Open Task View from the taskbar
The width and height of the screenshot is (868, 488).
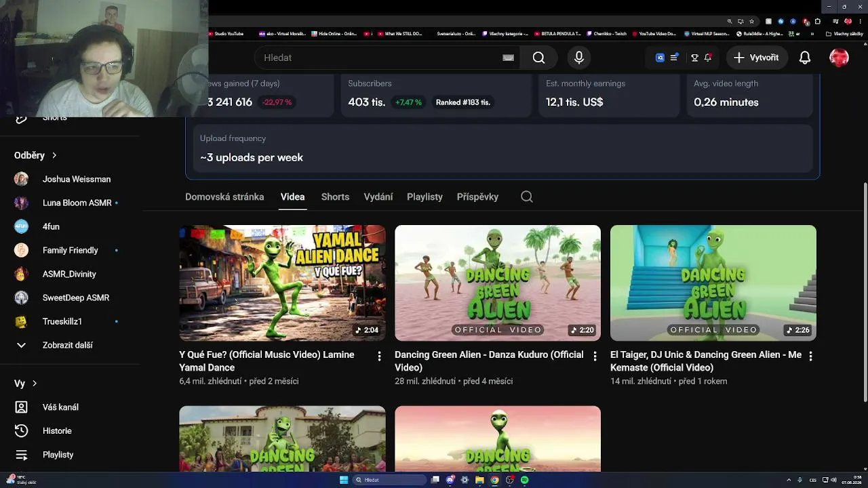(x=435, y=480)
